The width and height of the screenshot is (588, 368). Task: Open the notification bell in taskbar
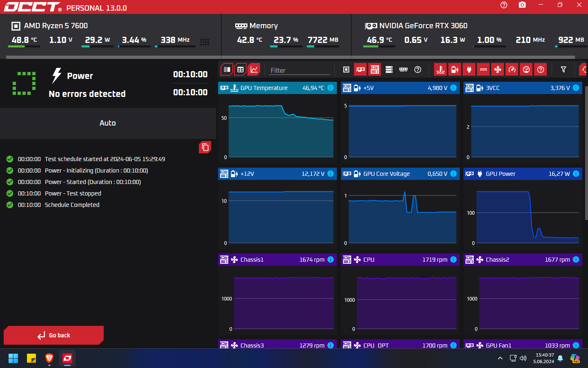(x=560, y=359)
